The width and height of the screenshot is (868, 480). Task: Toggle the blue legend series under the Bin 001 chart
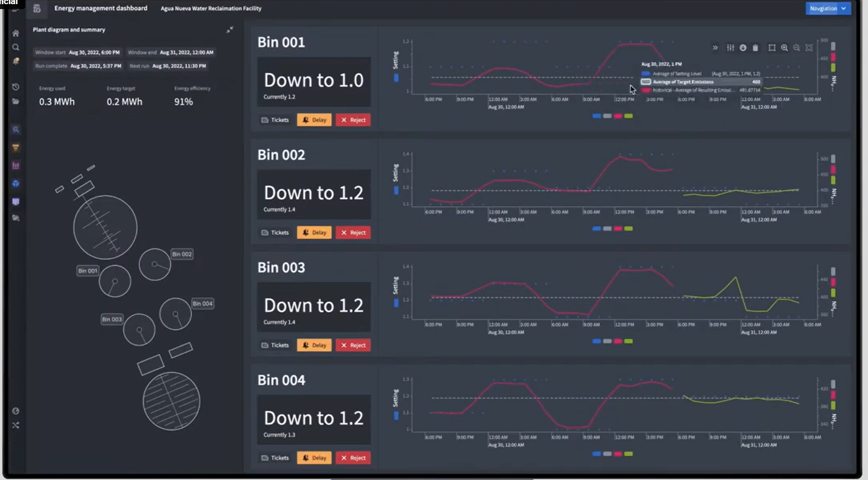coord(597,116)
